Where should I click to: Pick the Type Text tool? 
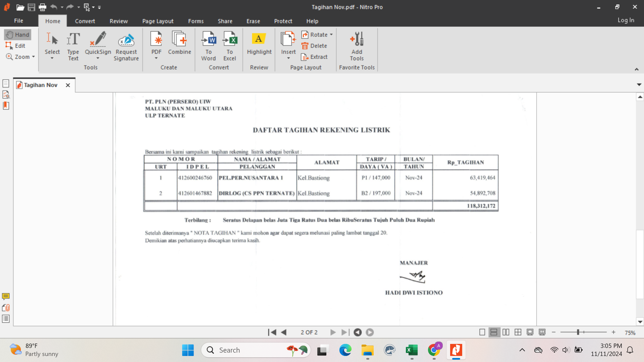[73, 46]
